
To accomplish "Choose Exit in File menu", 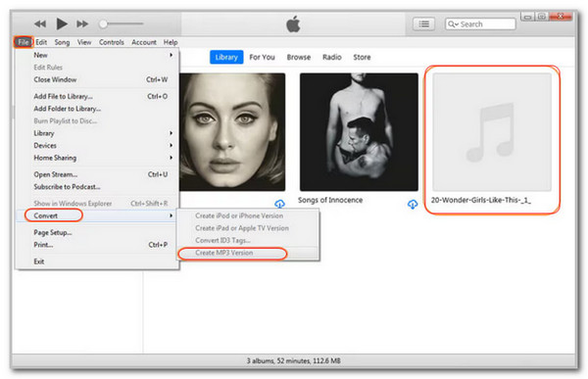I will click(97, 261).
